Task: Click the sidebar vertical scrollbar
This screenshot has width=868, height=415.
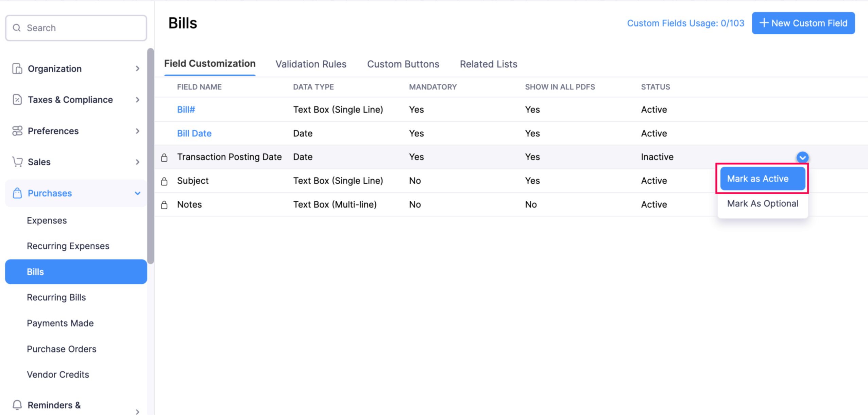Action: click(x=150, y=156)
